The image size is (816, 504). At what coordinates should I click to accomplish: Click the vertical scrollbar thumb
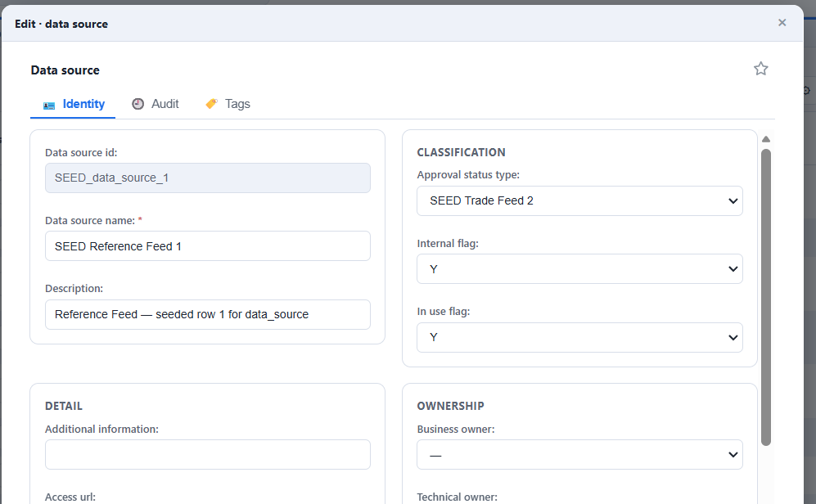pos(766,298)
